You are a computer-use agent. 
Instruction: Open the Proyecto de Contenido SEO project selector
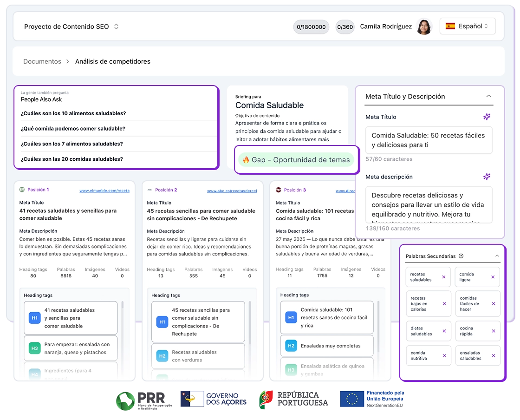[x=70, y=26]
